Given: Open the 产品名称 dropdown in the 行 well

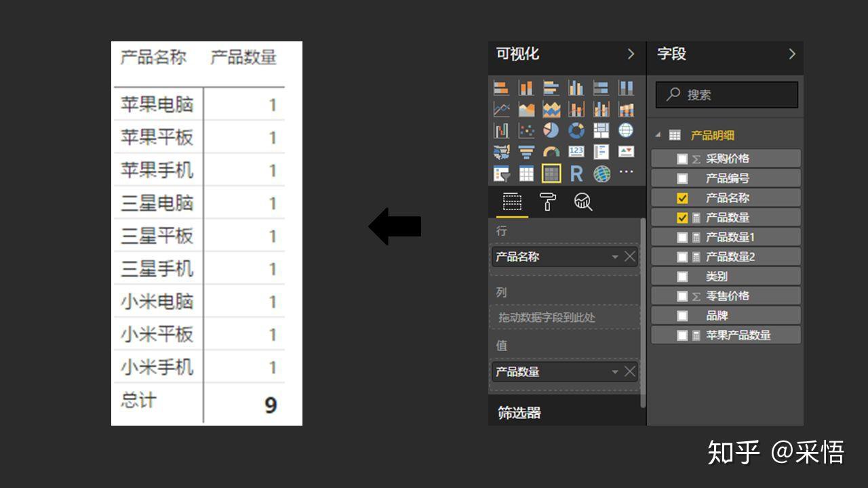Looking at the screenshot, I should tap(616, 257).
